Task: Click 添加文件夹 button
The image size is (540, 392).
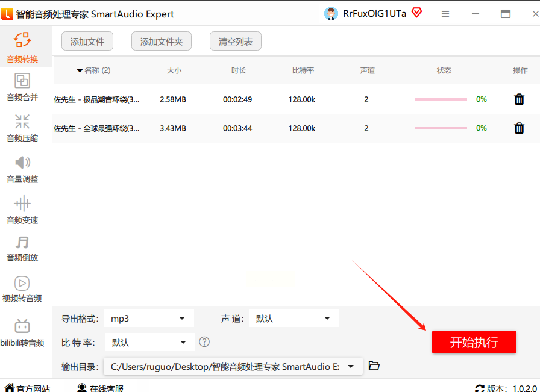Action: click(x=161, y=42)
